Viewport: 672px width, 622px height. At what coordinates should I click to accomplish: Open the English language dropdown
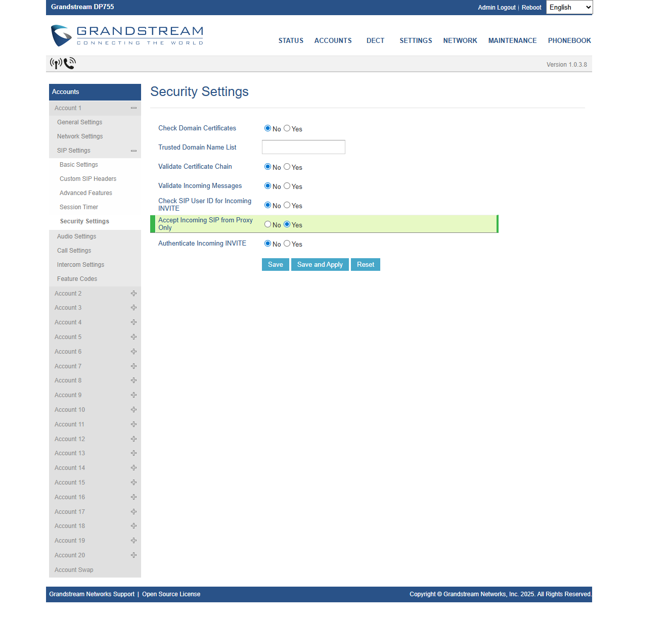[x=569, y=7]
